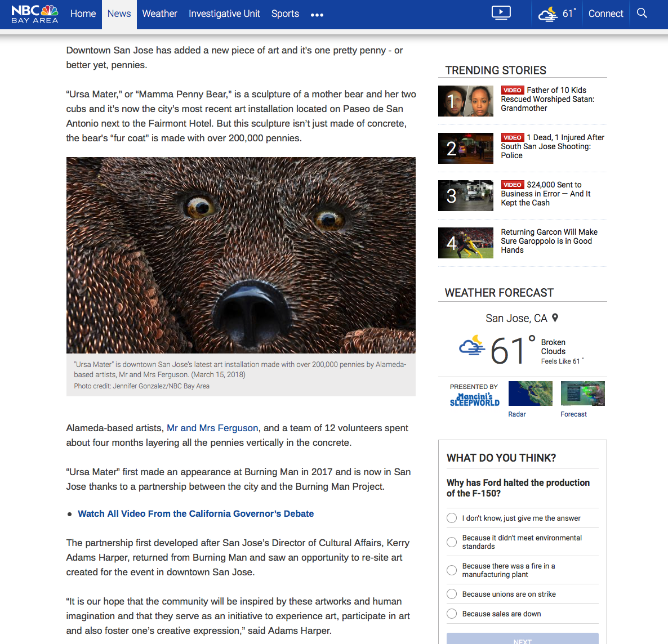Open the Forecast link
Viewport: 668px width, 644px height.
[573, 414]
